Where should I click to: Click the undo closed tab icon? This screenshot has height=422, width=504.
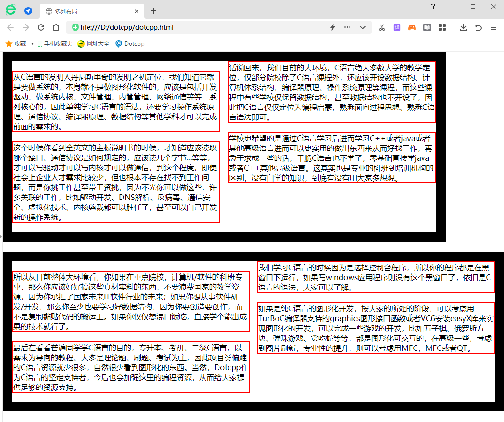[x=479, y=27]
